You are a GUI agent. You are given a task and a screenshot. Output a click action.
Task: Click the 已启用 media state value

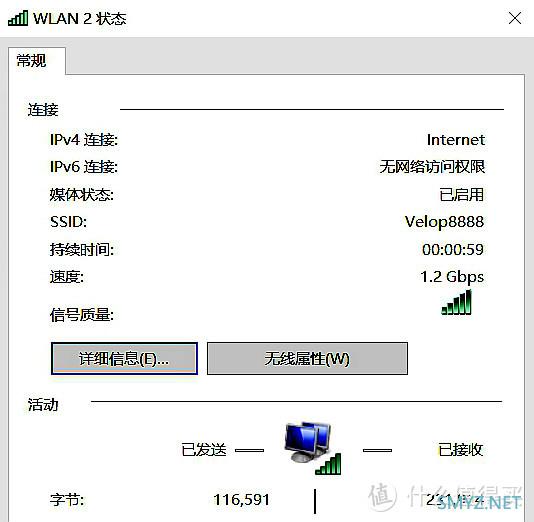click(x=461, y=195)
